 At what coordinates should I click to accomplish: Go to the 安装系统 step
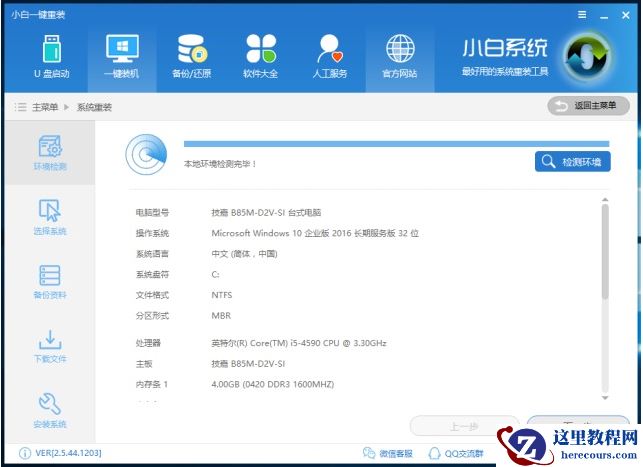[50, 411]
